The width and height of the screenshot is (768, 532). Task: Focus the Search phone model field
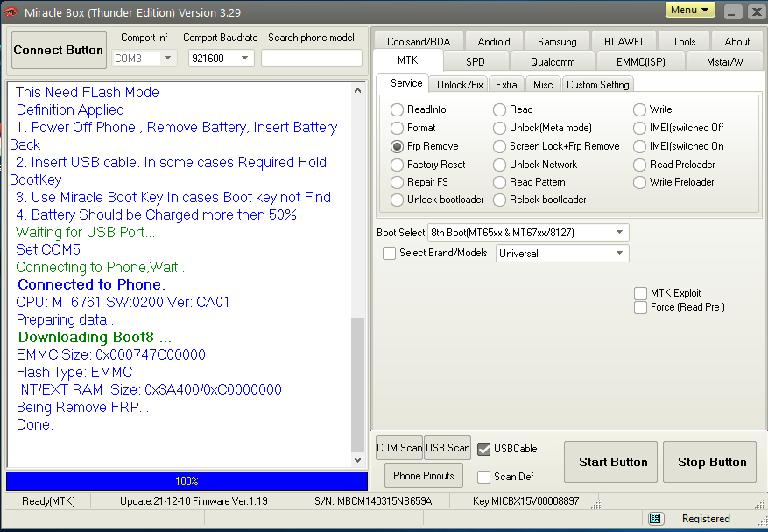point(312,59)
